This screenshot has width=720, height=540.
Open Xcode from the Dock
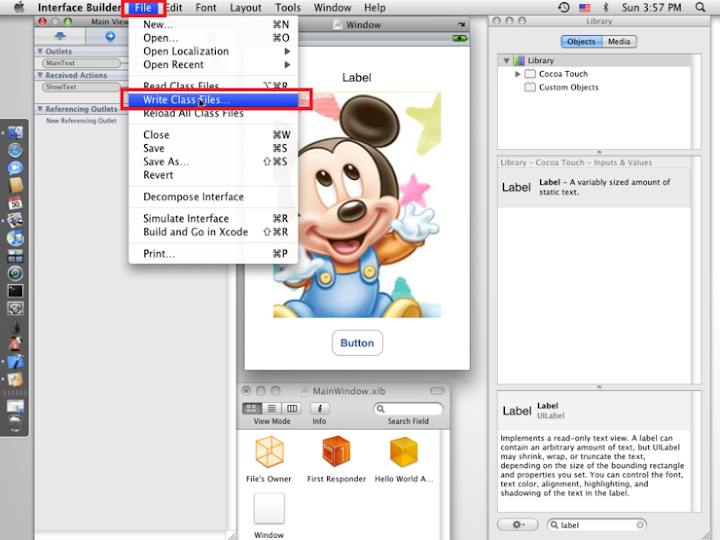coord(15,362)
